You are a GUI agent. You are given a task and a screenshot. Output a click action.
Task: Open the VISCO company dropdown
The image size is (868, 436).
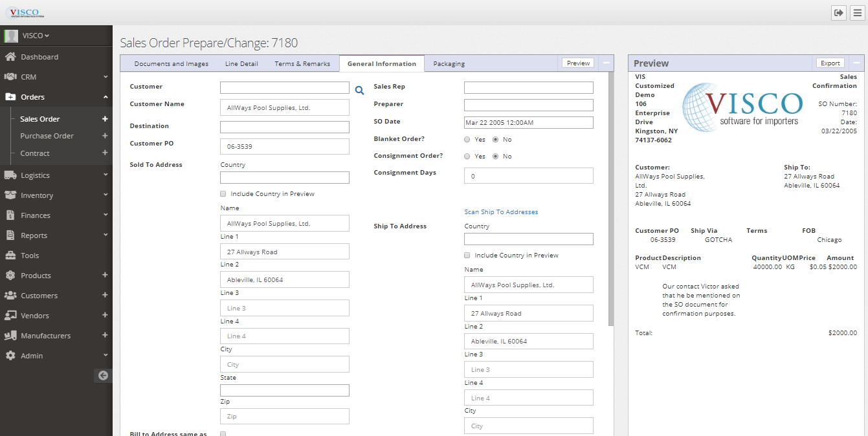(x=34, y=35)
